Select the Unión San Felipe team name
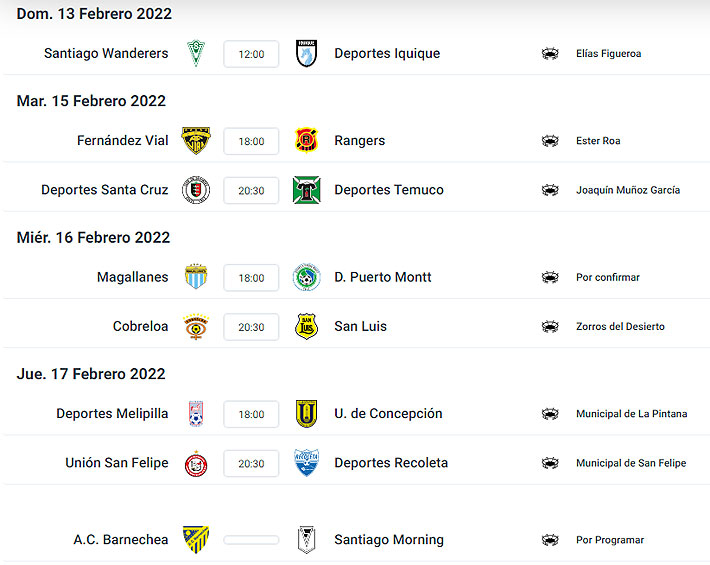Image resolution: width=710 pixels, height=565 pixels. coord(117,463)
